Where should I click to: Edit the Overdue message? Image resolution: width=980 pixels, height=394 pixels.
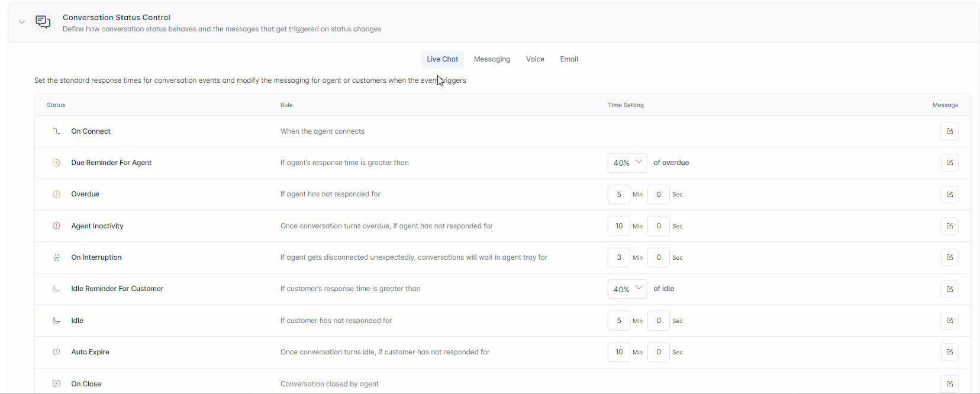tap(949, 194)
